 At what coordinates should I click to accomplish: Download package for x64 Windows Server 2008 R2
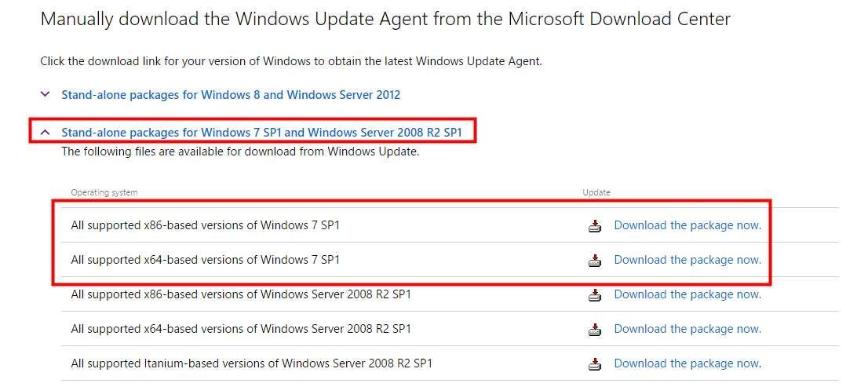(687, 329)
